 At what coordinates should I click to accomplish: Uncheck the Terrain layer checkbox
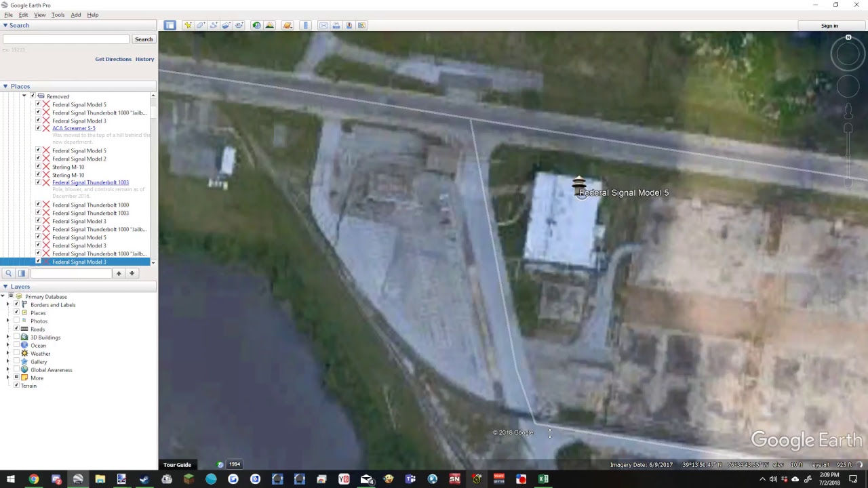(16, 386)
